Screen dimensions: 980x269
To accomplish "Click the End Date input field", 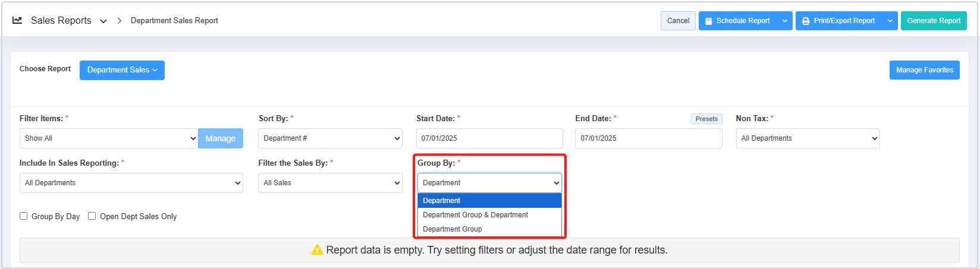I will pyautogui.click(x=648, y=138).
